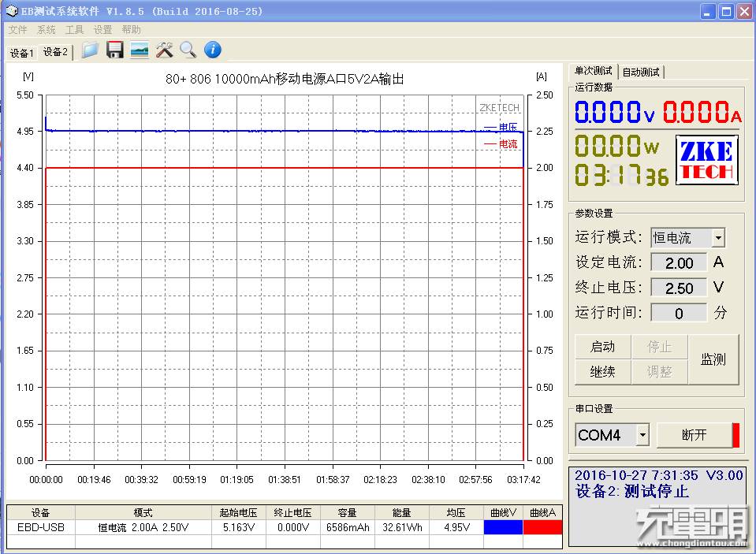Click the 继续 button
Screen dimensions: 756x554
(x=603, y=372)
